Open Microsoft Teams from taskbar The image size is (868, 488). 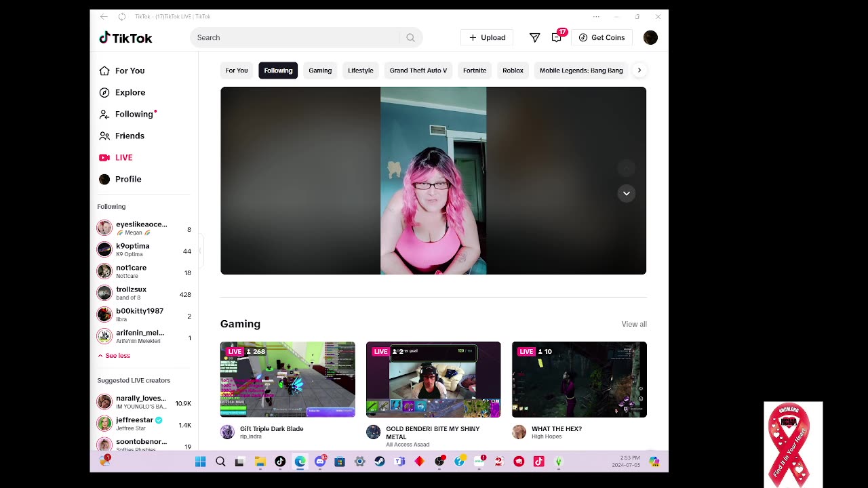pyautogui.click(x=399, y=462)
